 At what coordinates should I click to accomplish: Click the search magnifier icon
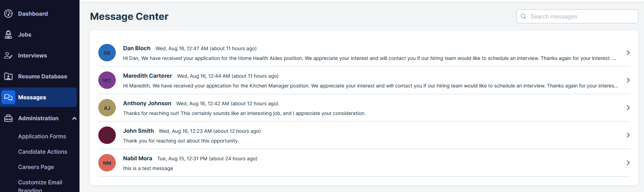coord(523,16)
